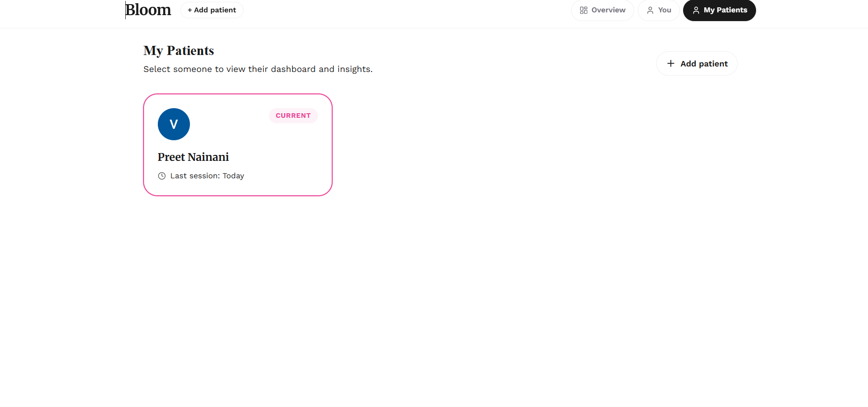Click the top-bar '+ Add patient' button
The image size is (868, 407).
click(x=212, y=10)
